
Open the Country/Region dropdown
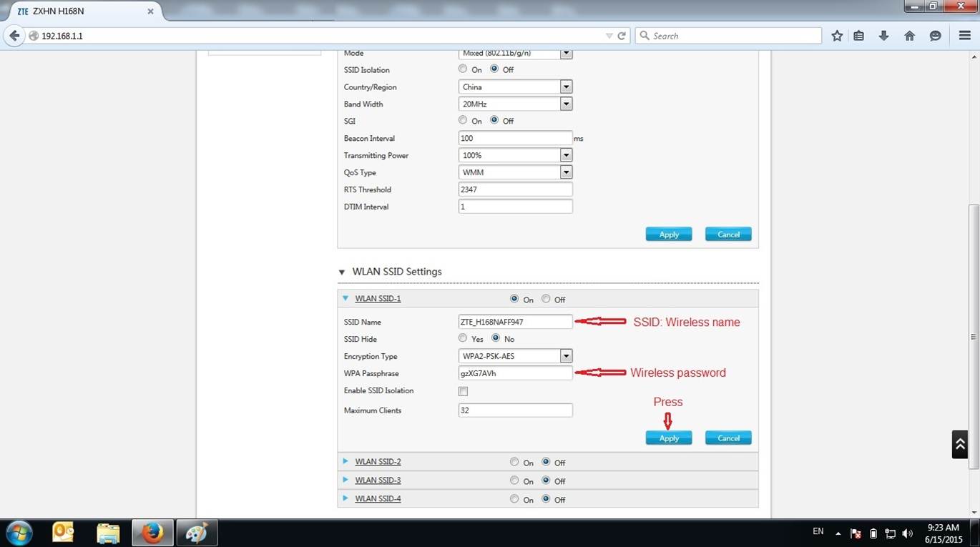click(x=515, y=87)
